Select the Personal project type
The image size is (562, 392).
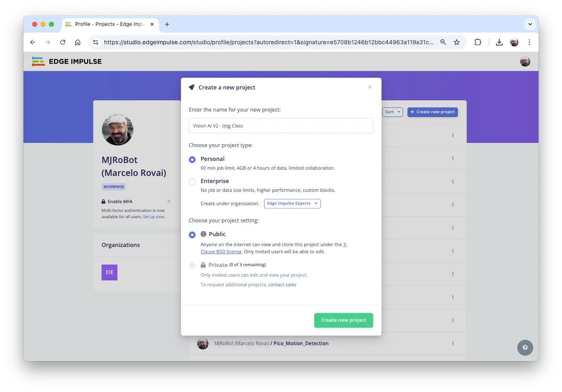[x=192, y=160]
